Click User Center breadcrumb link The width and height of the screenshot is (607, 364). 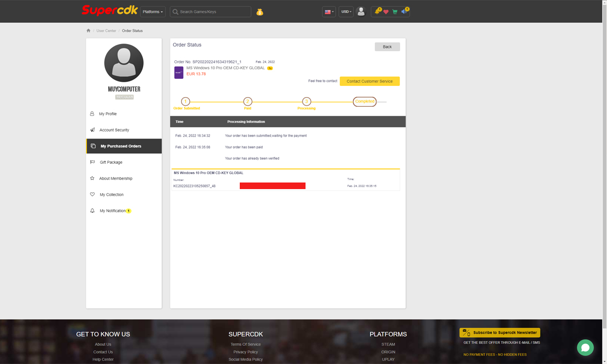tap(106, 31)
